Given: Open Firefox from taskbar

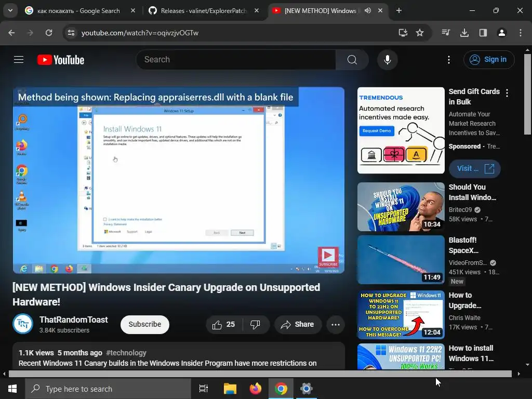Looking at the screenshot, I should click(256, 389).
